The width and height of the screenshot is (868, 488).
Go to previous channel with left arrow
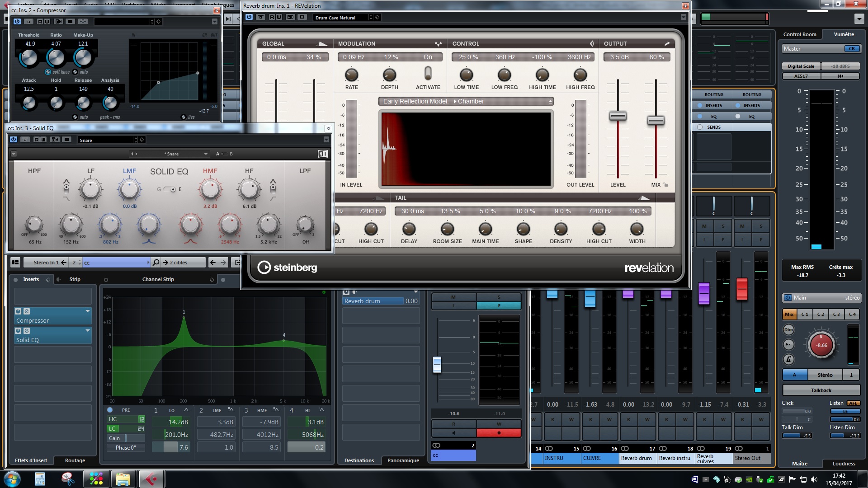[x=213, y=263]
